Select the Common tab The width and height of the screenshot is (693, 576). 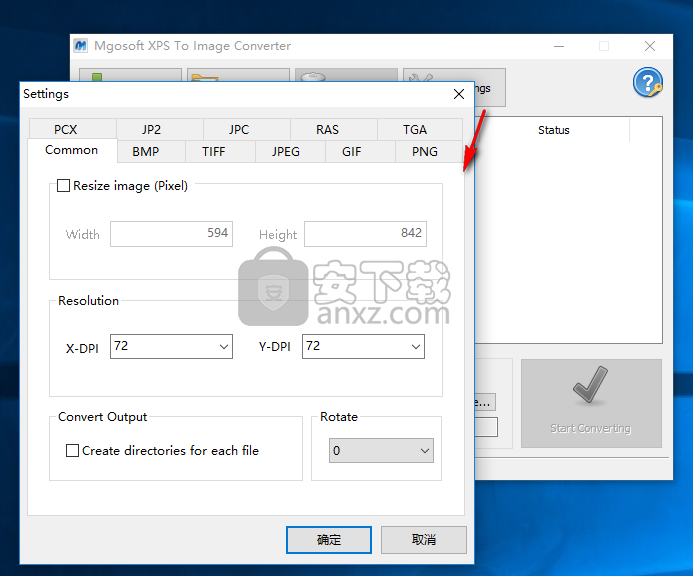tap(72, 150)
